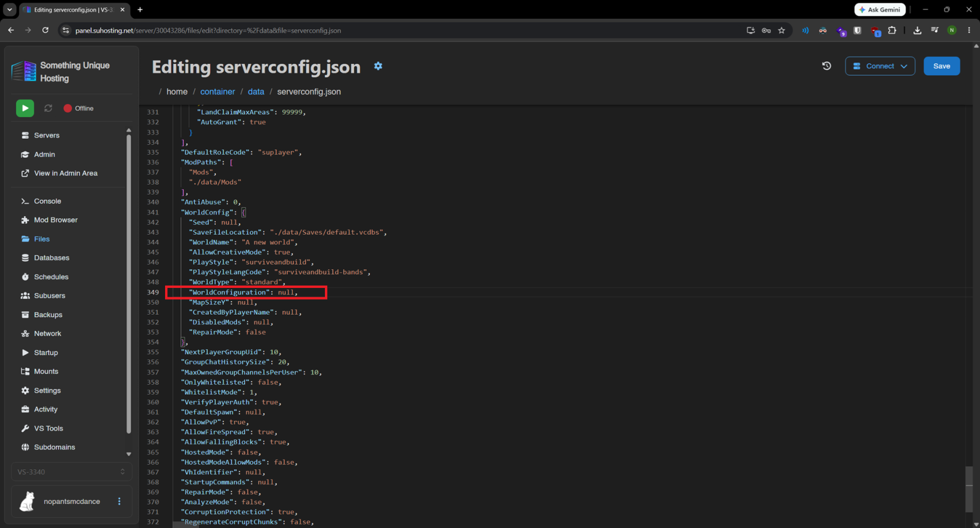Image resolution: width=980 pixels, height=528 pixels.
Task: Navigate to the data breadcrumb folder
Action: click(256, 91)
